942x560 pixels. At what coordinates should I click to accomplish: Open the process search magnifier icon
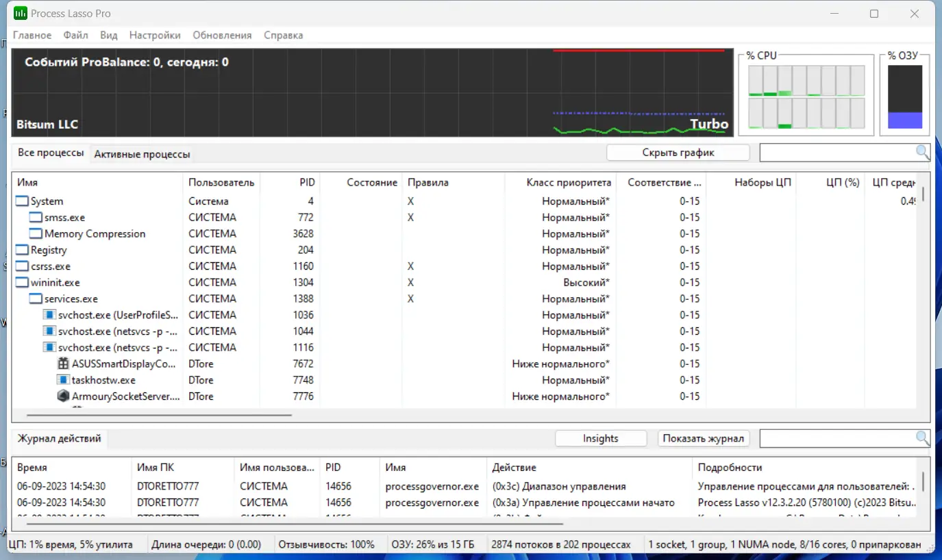[921, 152]
